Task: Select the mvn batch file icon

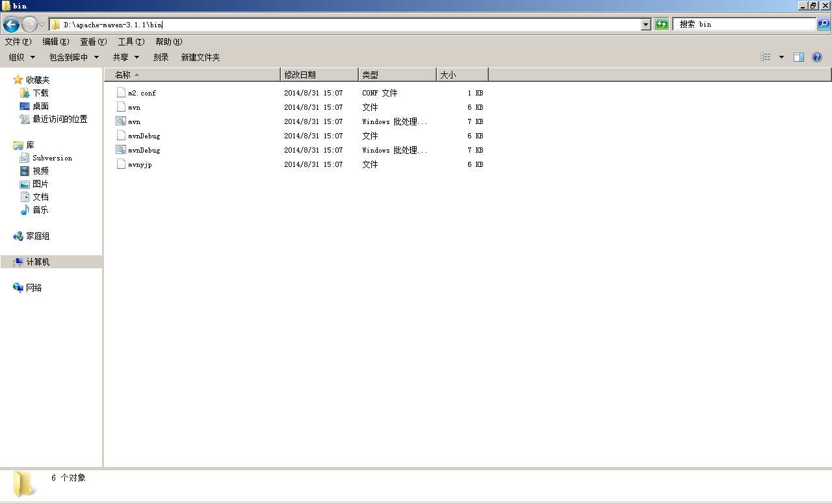Action: [x=120, y=121]
